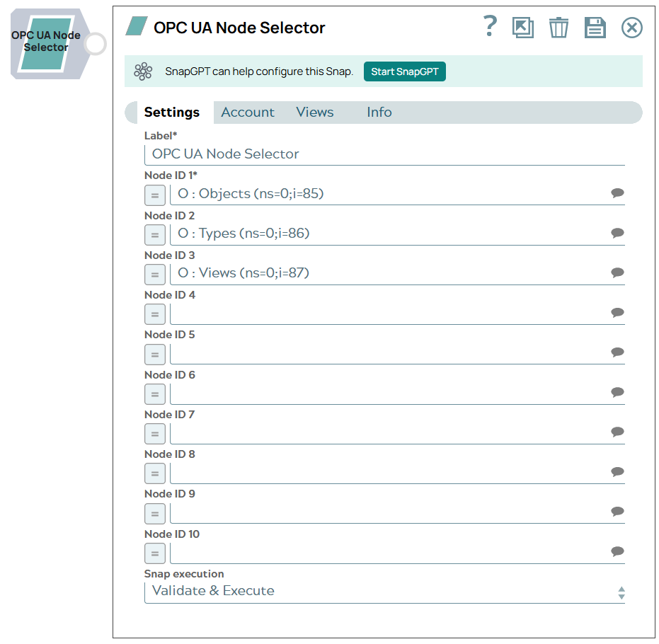Click the Start SnapGPT button
This screenshot has height=644, width=659.
click(x=404, y=71)
